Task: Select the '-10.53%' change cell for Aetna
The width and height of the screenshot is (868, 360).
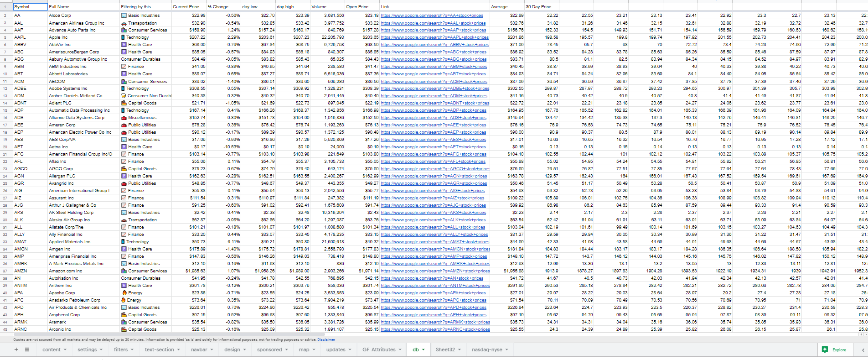Action: click(x=223, y=147)
